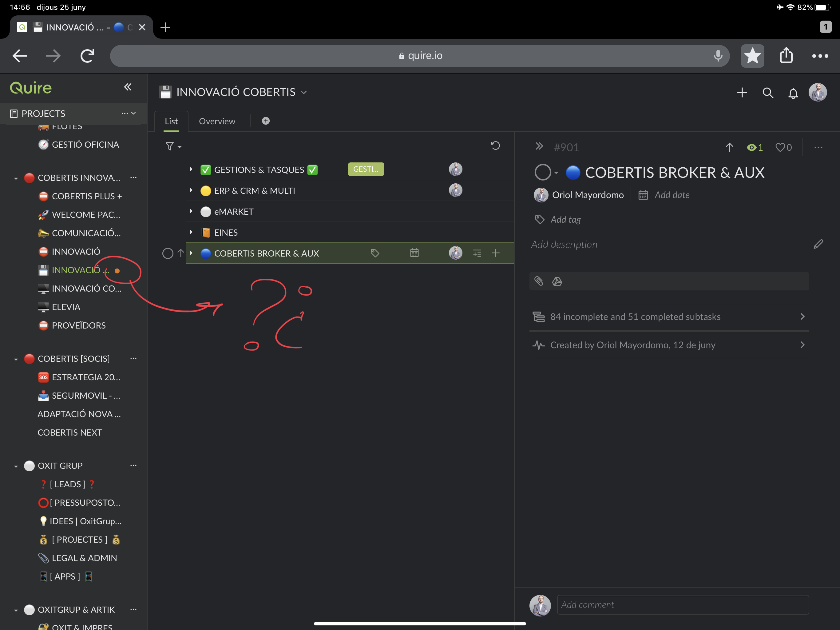Open ELEVIA project in sidebar
The image size is (840, 630).
[x=59, y=307]
